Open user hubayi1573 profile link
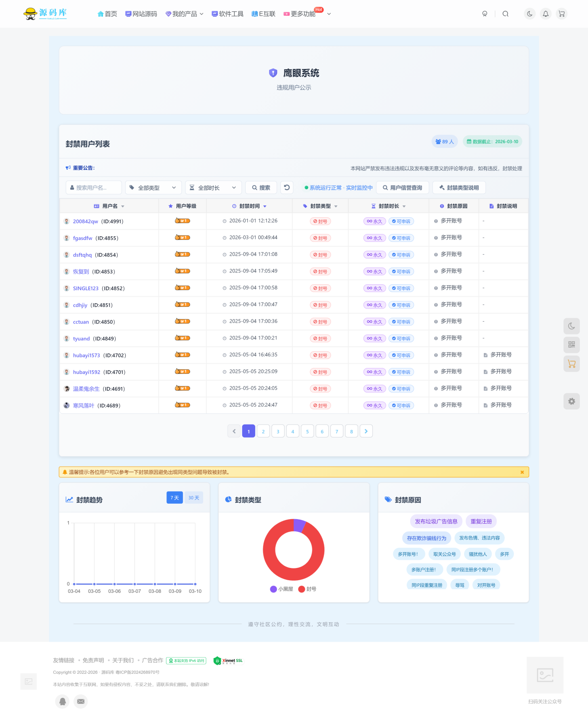 point(86,356)
